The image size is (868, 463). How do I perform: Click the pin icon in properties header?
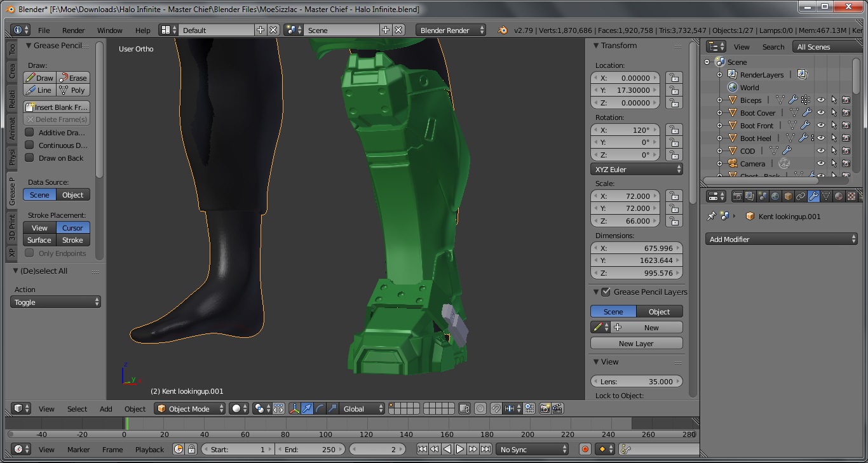pos(712,216)
